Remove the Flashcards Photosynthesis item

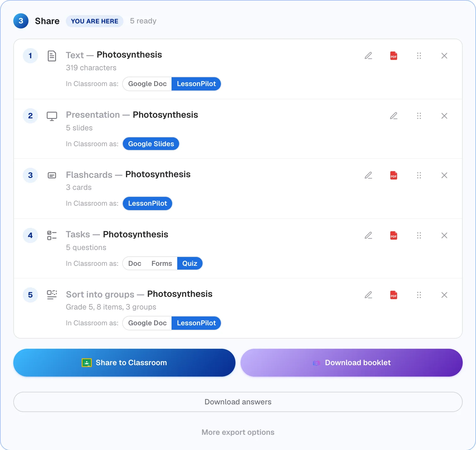click(x=444, y=175)
